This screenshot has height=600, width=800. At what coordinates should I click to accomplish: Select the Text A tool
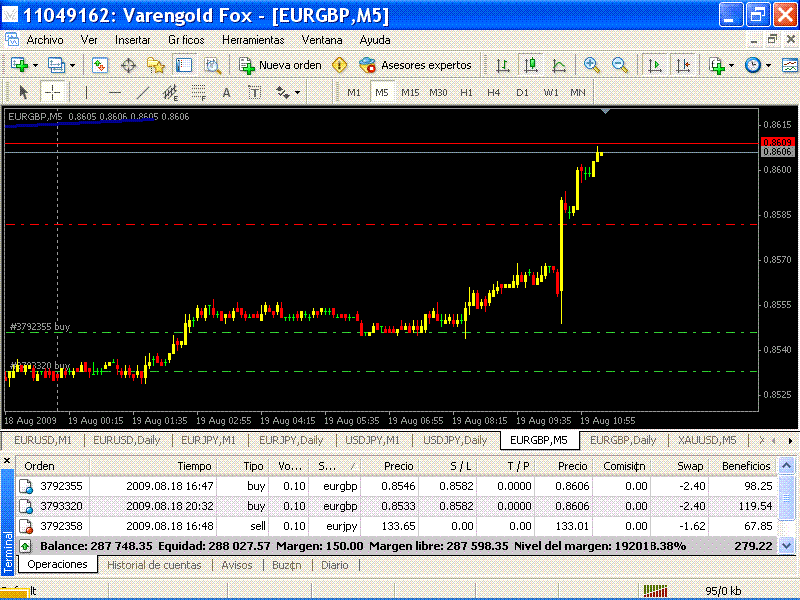click(x=227, y=92)
